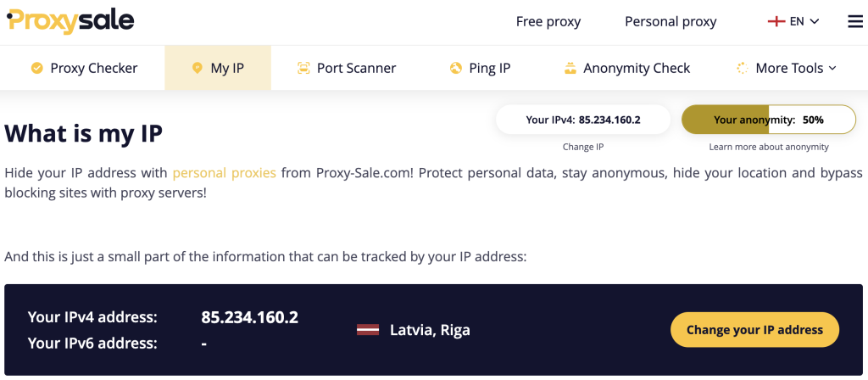This screenshot has height=380, width=868.
Task: Click Learn more about anonymity link
Action: click(x=769, y=147)
